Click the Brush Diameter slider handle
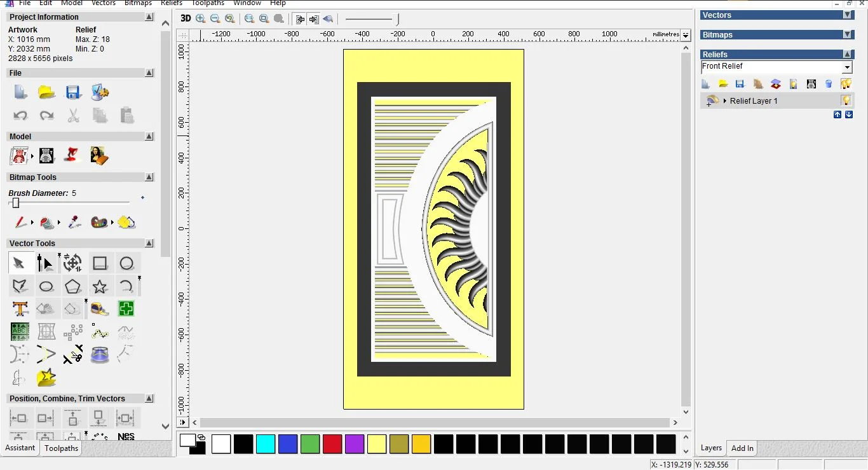This screenshot has width=868, height=470. [x=16, y=203]
